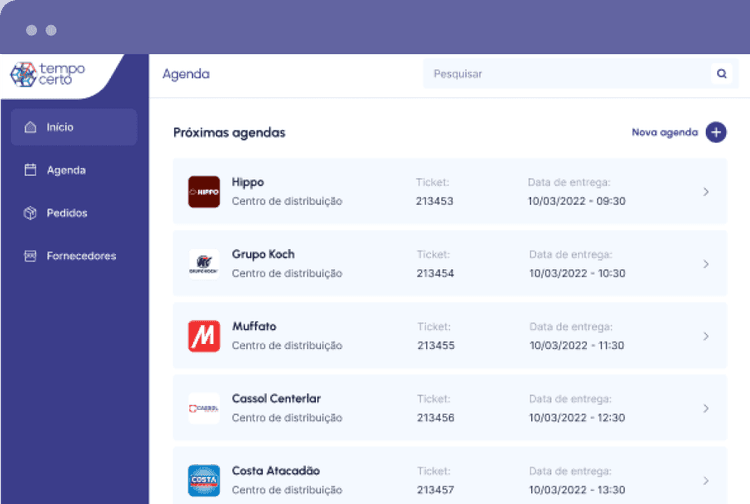Image resolution: width=750 pixels, height=504 pixels.
Task: Click the Cassol Centerlar logo
Action: (x=204, y=408)
